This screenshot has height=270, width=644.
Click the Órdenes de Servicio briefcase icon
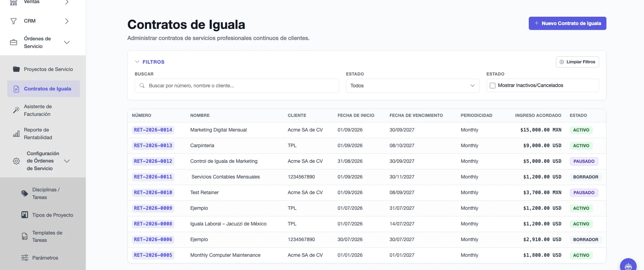pyautogui.click(x=14, y=42)
